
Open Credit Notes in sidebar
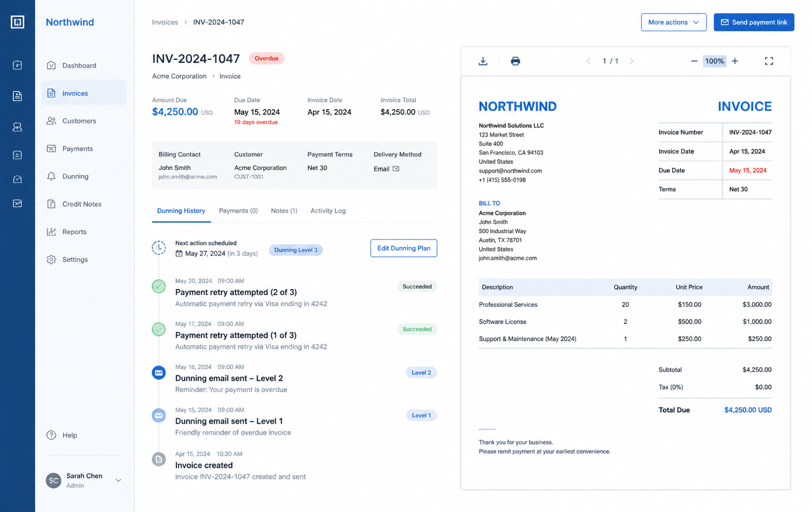pos(84,204)
